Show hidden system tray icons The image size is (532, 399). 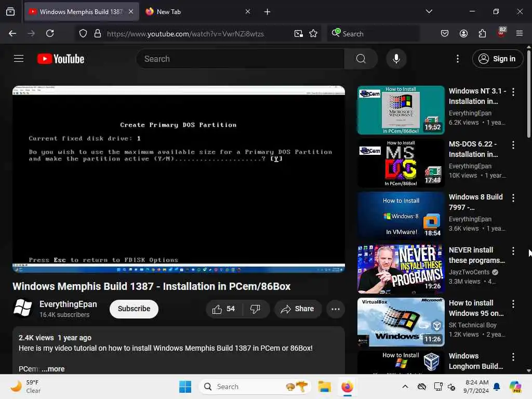pyautogui.click(x=405, y=387)
